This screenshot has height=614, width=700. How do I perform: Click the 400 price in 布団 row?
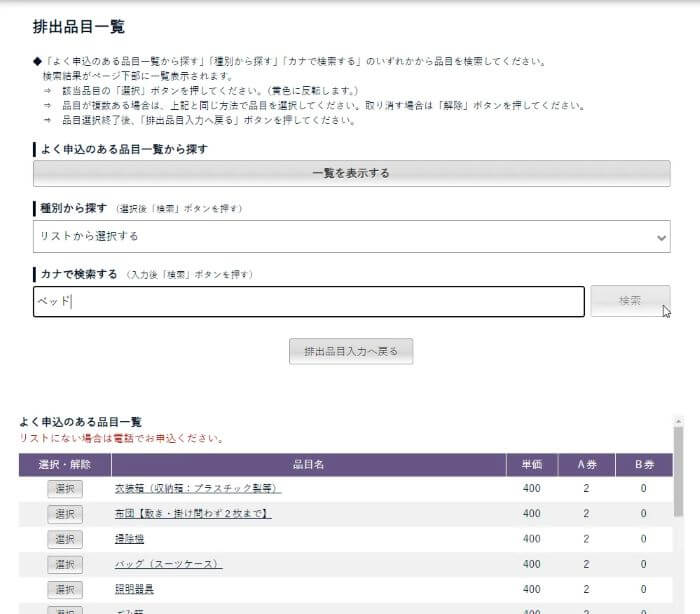click(x=532, y=514)
